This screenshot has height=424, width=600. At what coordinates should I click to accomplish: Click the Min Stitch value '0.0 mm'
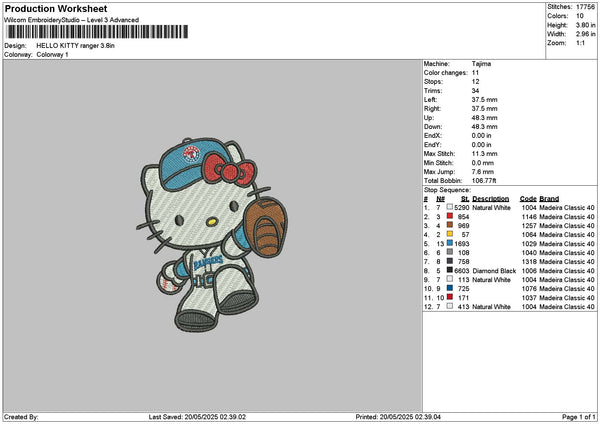click(x=483, y=163)
